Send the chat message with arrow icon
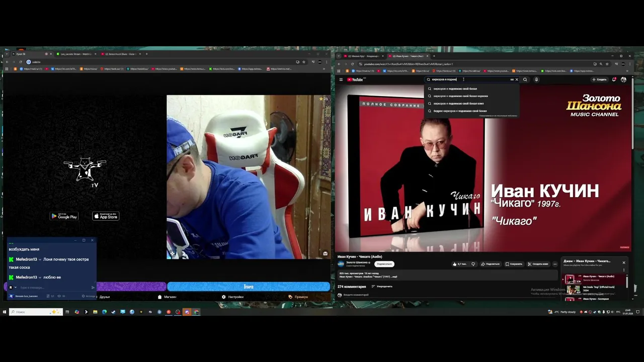Viewport: 644px width, 362px height. [x=93, y=288]
